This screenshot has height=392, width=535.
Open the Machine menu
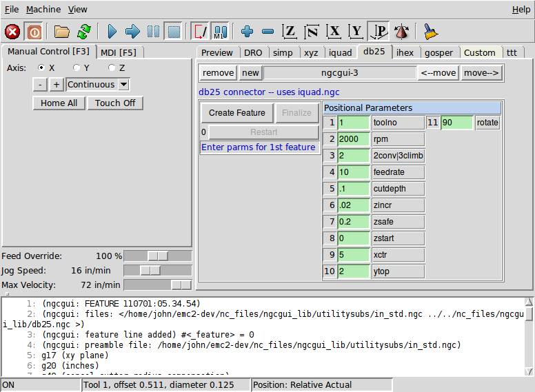(x=43, y=10)
